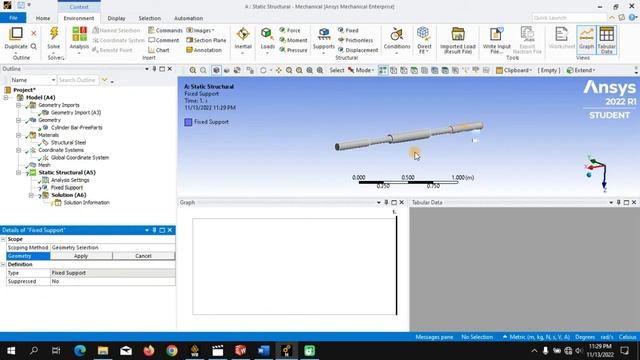The height and width of the screenshot is (360, 640).
Task: Select Fixed Support in the outline tree
Action: [67, 188]
